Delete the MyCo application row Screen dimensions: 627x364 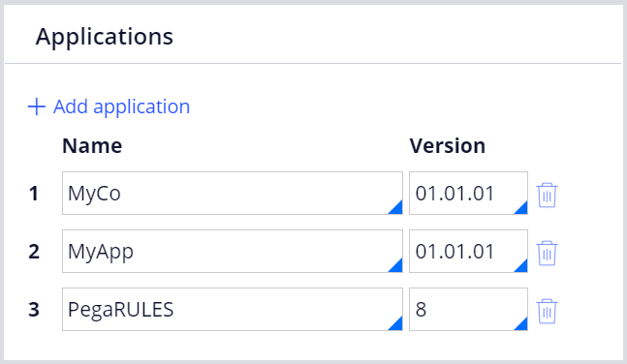click(x=547, y=195)
